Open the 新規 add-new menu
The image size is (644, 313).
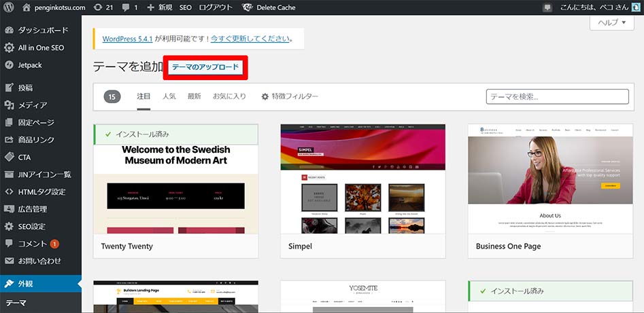point(159,7)
